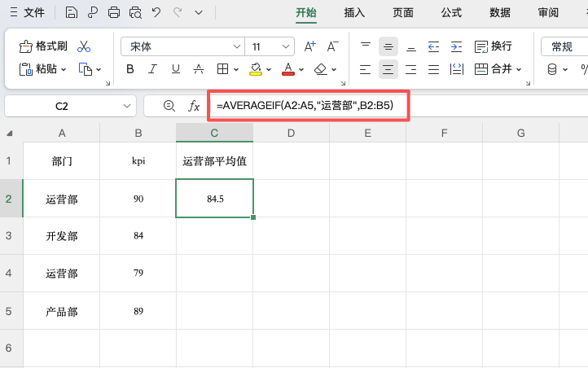Image resolution: width=588 pixels, height=368 pixels.
Task: Click the Name Box showing C2
Action: click(x=70, y=106)
